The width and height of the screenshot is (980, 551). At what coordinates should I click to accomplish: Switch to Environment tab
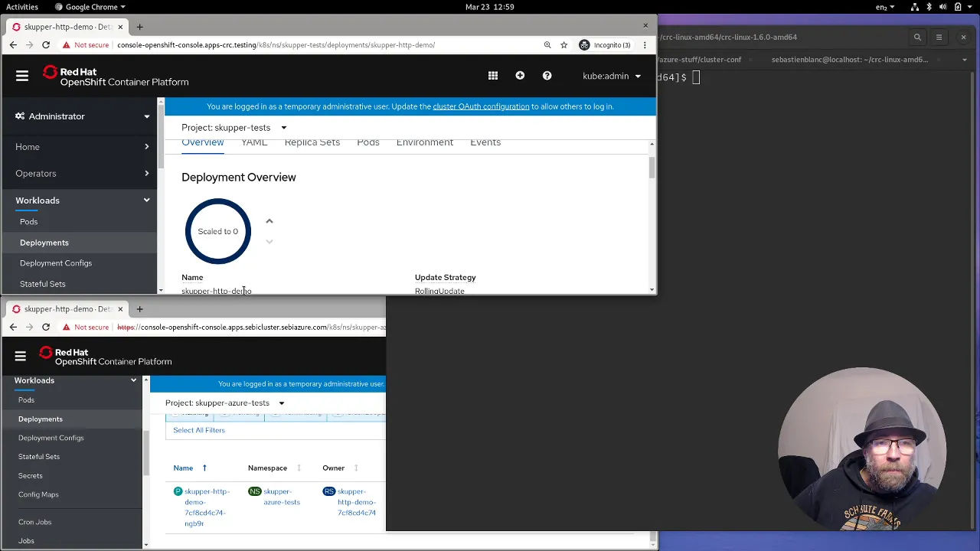(x=425, y=142)
